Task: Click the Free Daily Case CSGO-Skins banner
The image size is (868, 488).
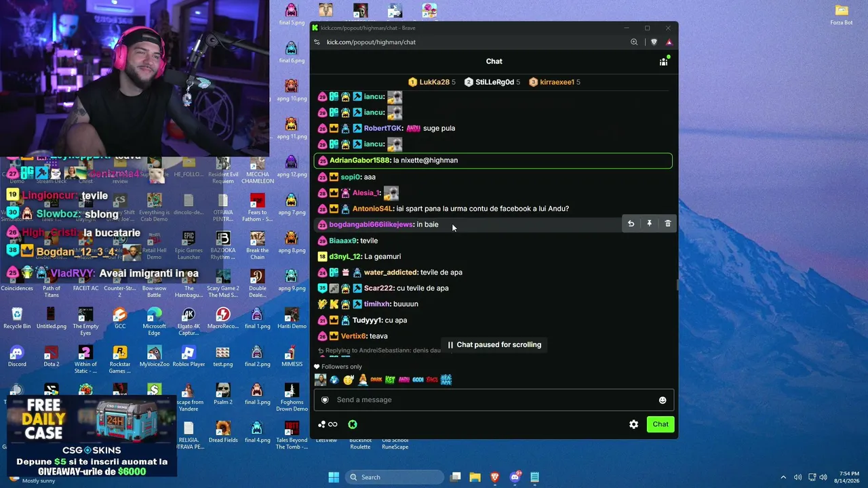Action: click(92, 436)
